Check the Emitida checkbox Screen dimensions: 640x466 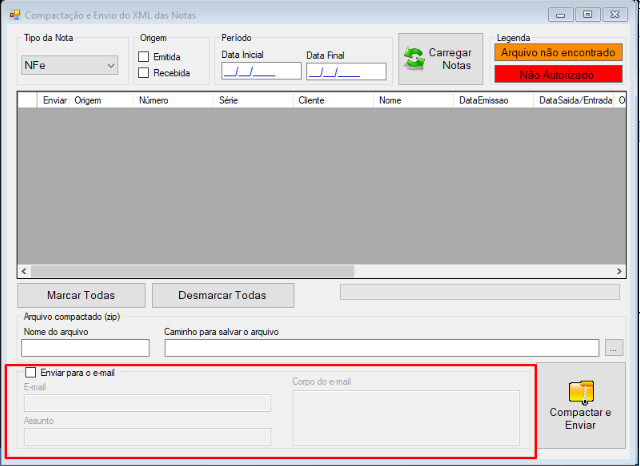[x=143, y=56]
